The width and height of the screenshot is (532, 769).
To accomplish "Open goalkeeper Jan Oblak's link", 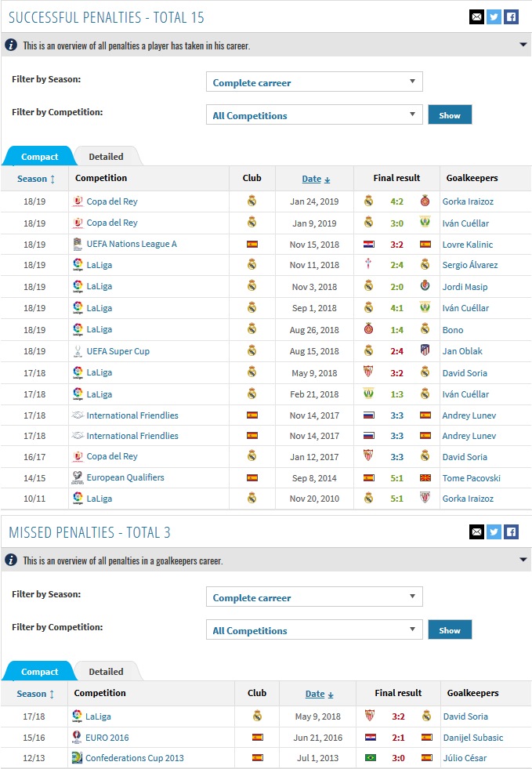I will tap(462, 351).
